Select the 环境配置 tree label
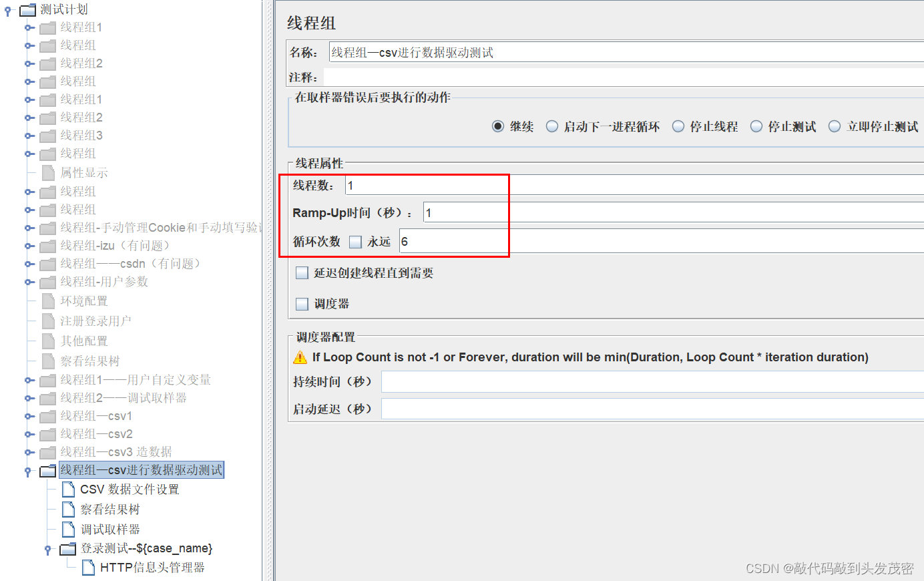 pyautogui.click(x=84, y=301)
